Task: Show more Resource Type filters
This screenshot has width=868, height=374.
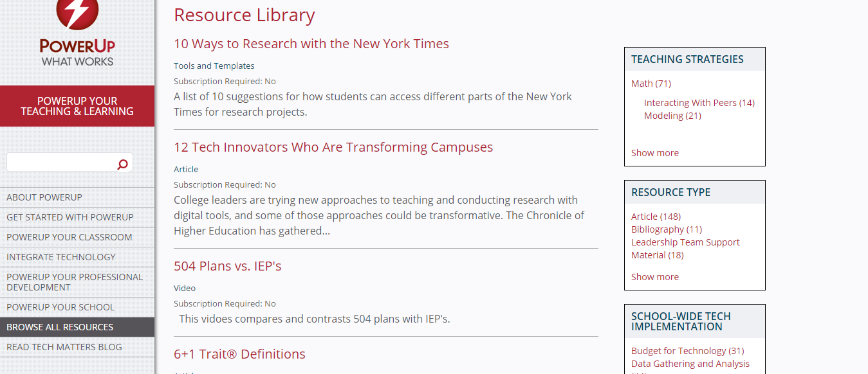Action: click(x=654, y=276)
